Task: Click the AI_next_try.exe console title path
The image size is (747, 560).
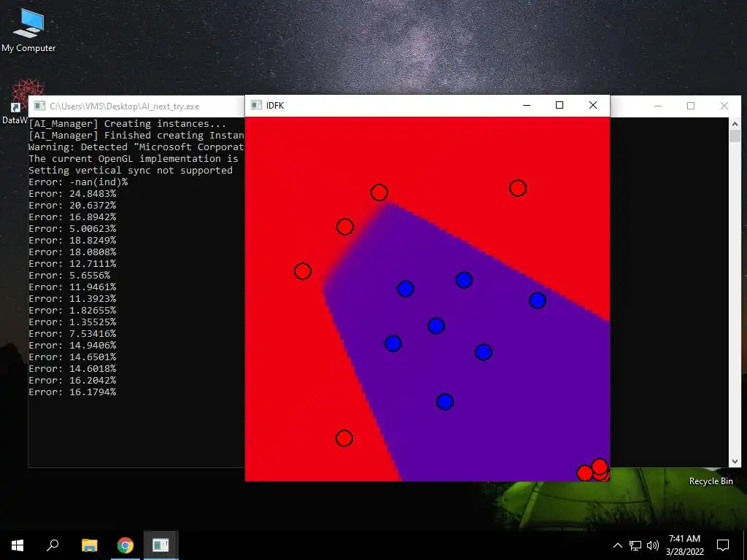Action: pyautogui.click(x=124, y=106)
